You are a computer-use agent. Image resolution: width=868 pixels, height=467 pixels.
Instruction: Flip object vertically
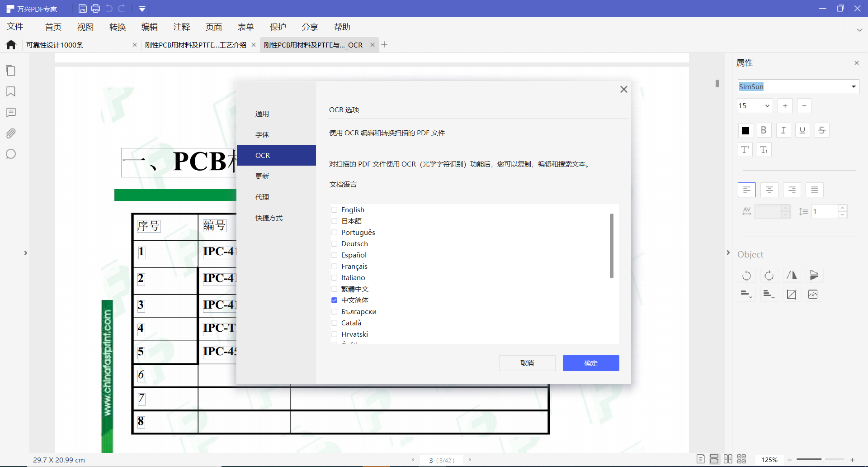pyautogui.click(x=814, y=275)
